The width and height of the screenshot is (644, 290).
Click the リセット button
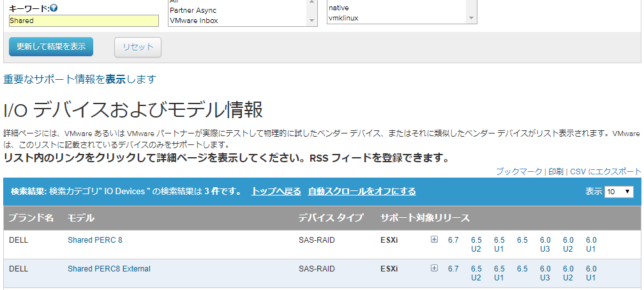[138, 47]
